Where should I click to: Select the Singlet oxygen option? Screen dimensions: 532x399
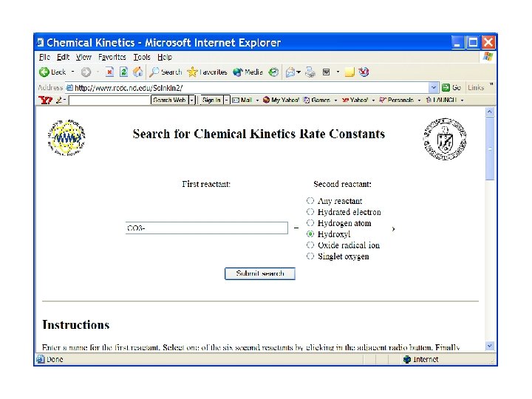click(310, 256)
